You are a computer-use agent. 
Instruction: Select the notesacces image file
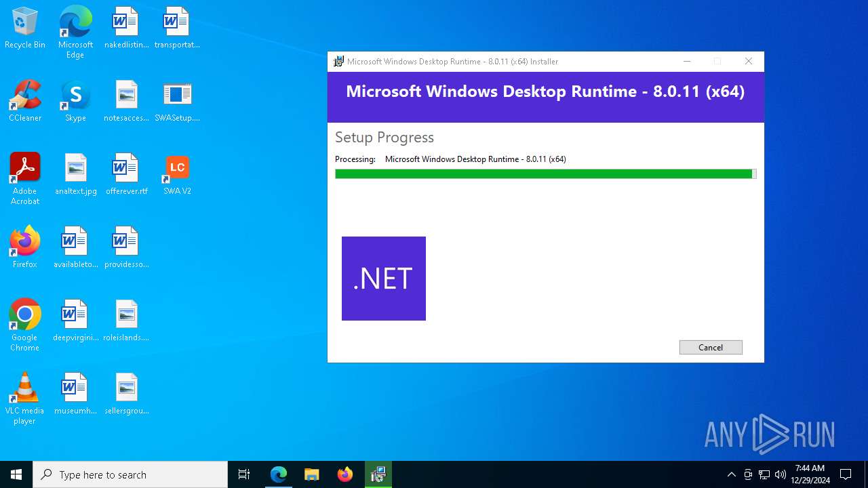[126, 102]
